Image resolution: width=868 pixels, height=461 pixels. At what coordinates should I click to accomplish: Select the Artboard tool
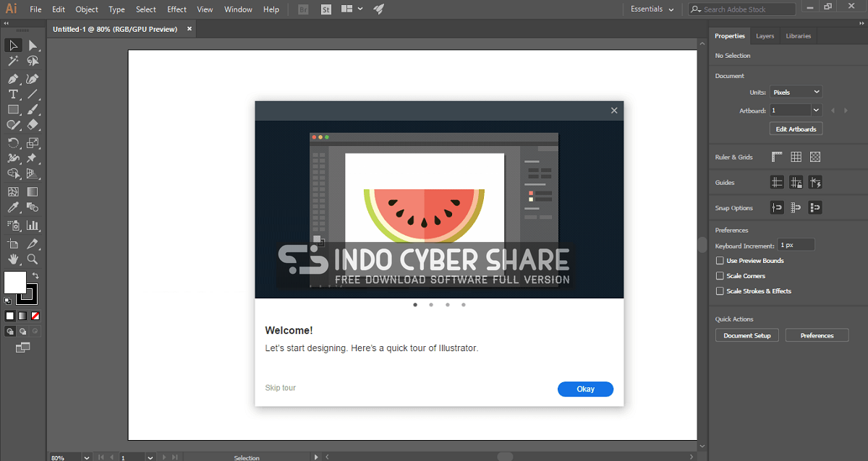[13, 244]
